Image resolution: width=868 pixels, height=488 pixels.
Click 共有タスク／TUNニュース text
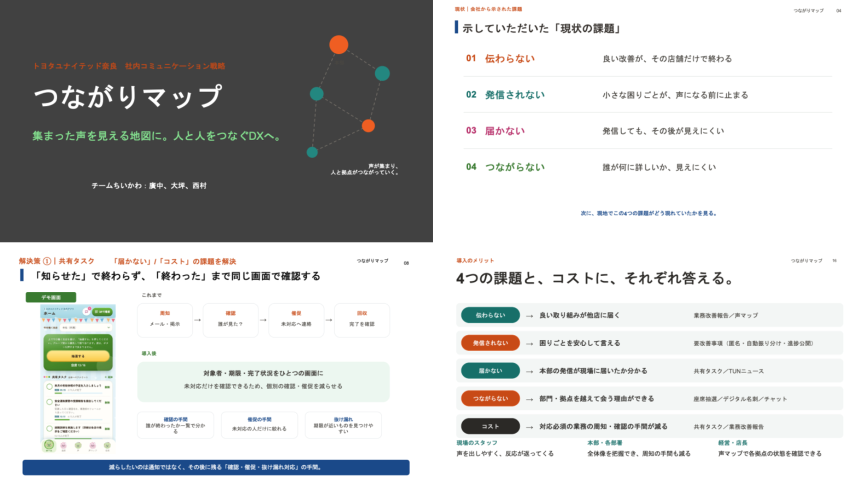[729, 371]
